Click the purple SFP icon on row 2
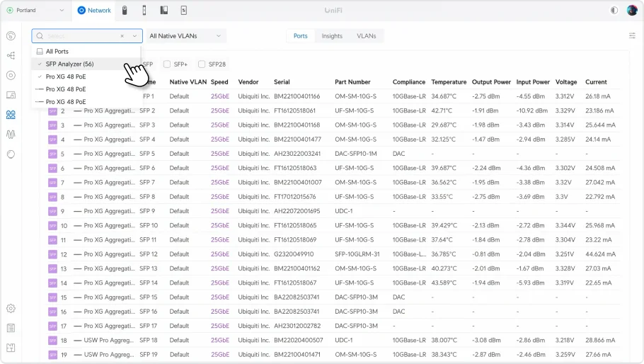Screen dimensions: 644x364 click(x=52, y=111)
